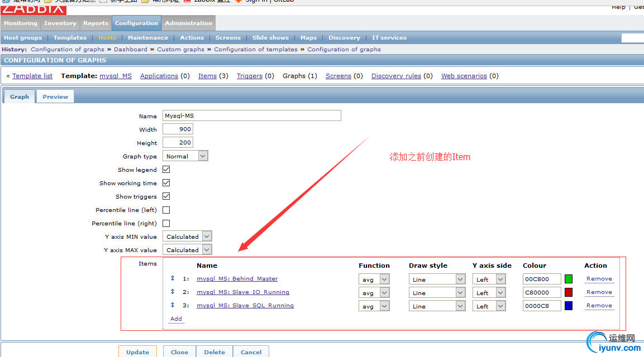Viewport: 644px width, 357px height.
Task: Go to IT services submenu
Action: point(389,37)
